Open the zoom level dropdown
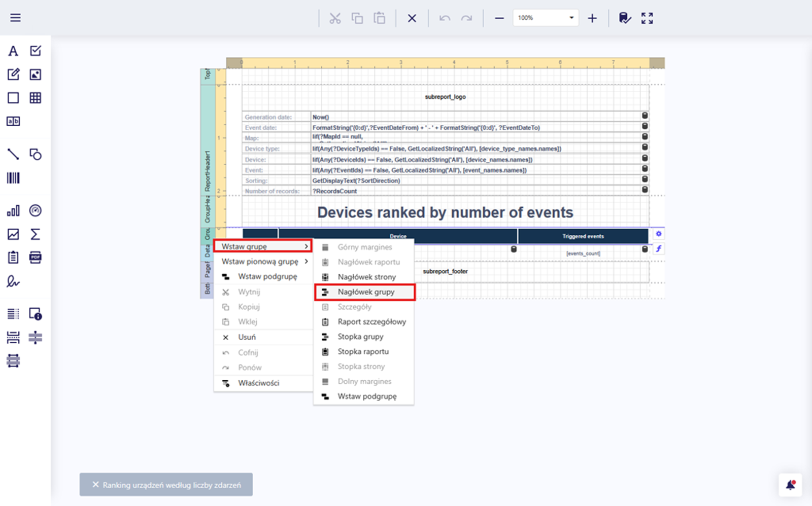Screen dimensions: 812x506 tap(571, 18)
